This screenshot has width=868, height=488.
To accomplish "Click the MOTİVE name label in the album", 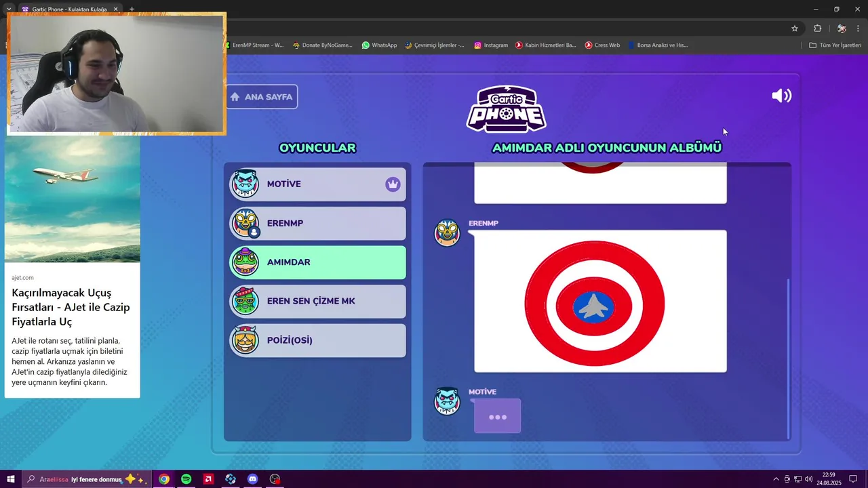I will click(482, 392).
